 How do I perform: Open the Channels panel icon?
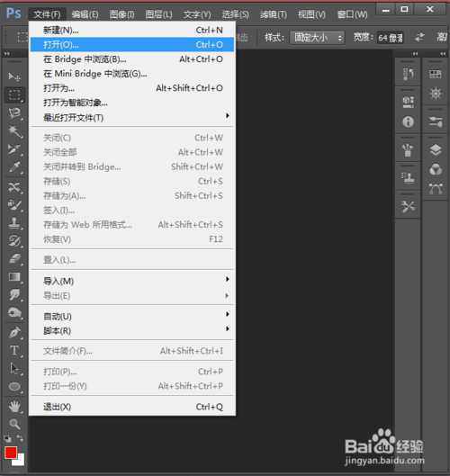point(436,169)
